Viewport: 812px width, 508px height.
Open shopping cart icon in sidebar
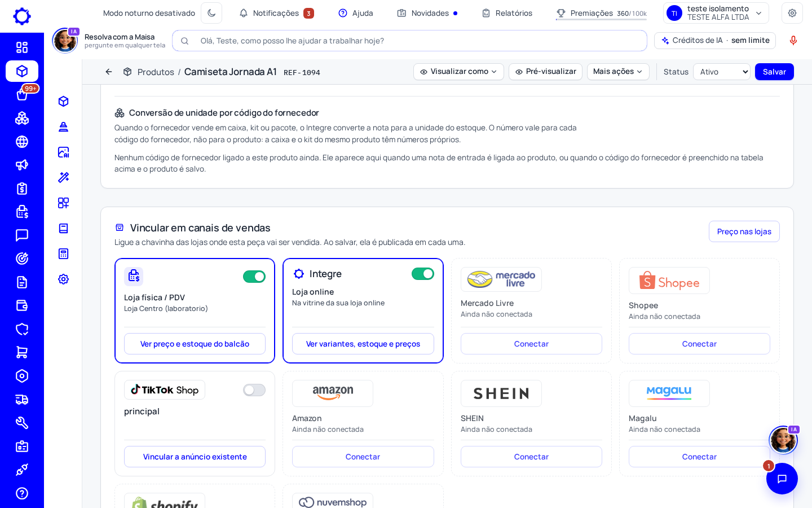pyautogui.click(x=22, y=352)
